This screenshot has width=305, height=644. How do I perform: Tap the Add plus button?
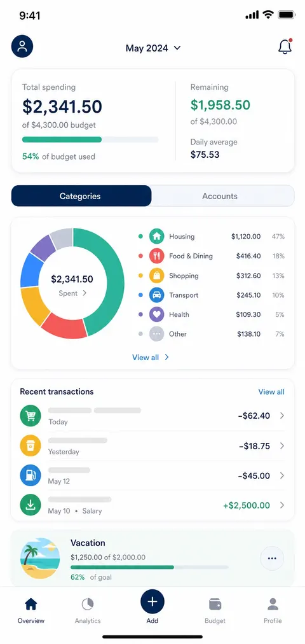click(x=152, y=602)
